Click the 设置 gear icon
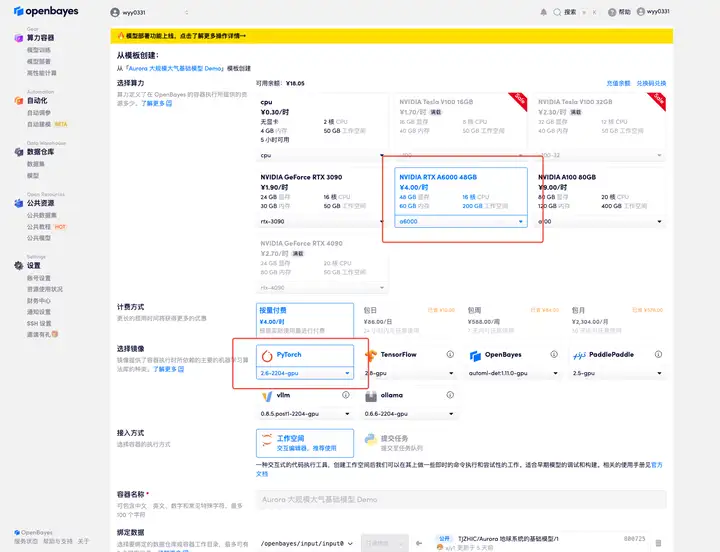 tap(18, 265)
